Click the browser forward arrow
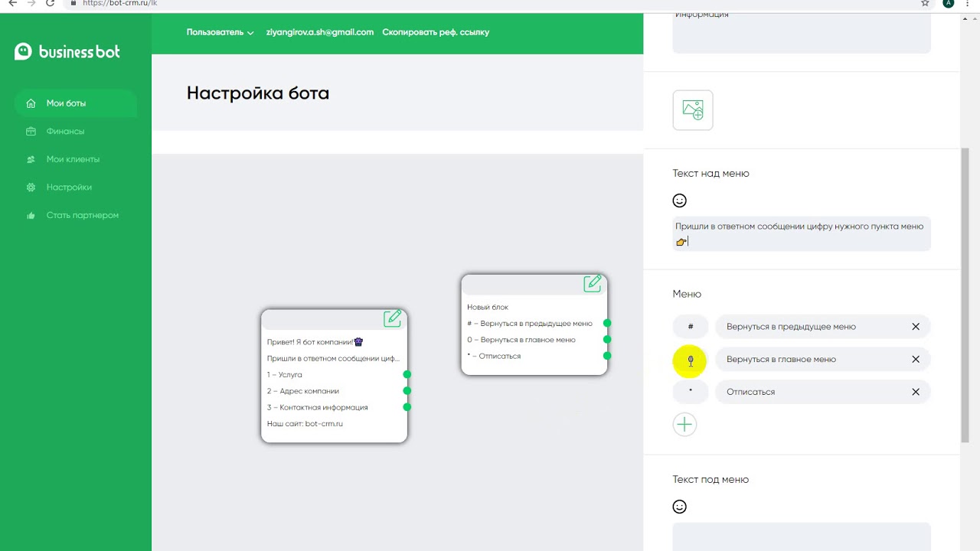Screen dimensions: 980x551 click(31, 3)
